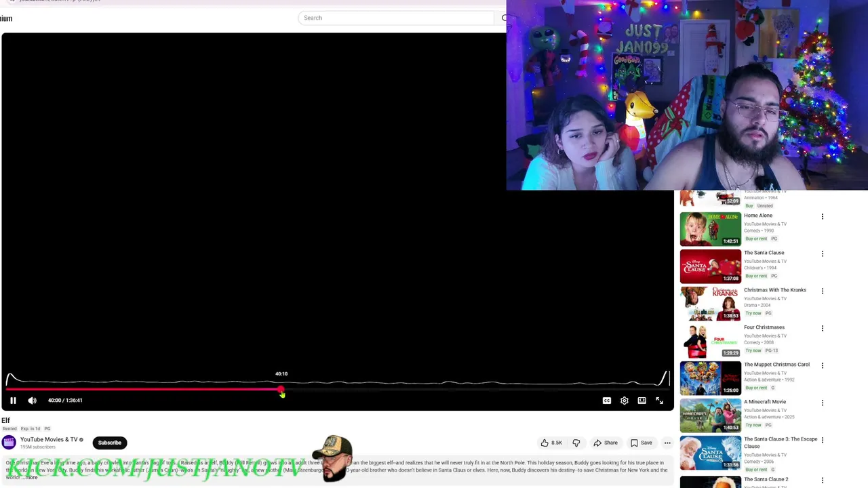Viewport: 868px width, 488px height.
Task: Save the video to a playlist
Action: pos(641,443)
